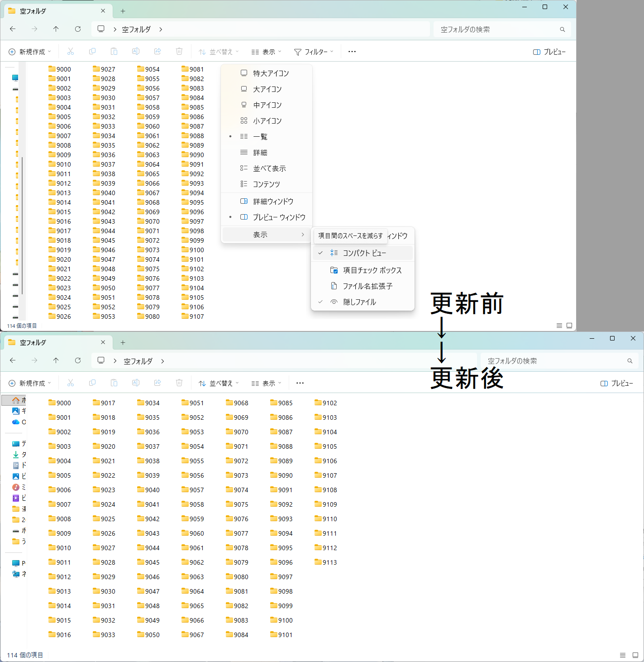
Task: Click Share icon in lower window toolbar
Action: (x=157, y=383)
